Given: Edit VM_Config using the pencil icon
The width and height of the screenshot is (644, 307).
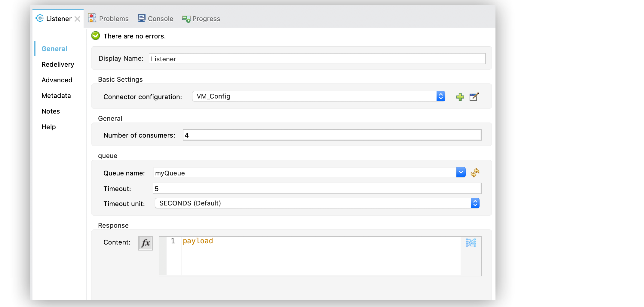Looking at the screenshot, I should 474,97.
